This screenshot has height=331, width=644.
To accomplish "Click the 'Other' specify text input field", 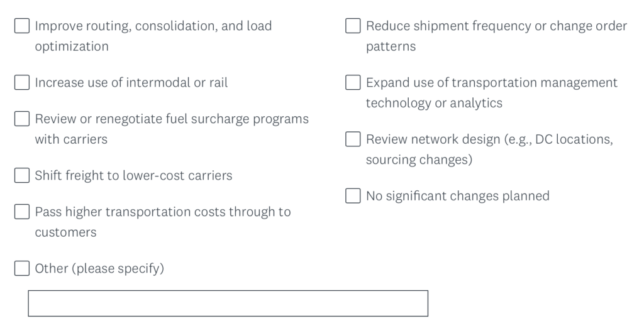I will (228, 303).
